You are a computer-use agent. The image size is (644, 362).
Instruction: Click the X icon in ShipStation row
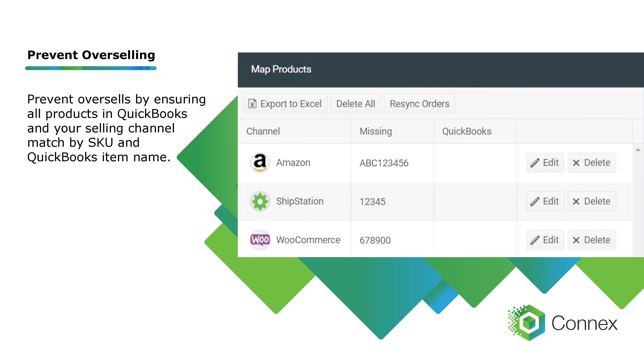(576, 201)
